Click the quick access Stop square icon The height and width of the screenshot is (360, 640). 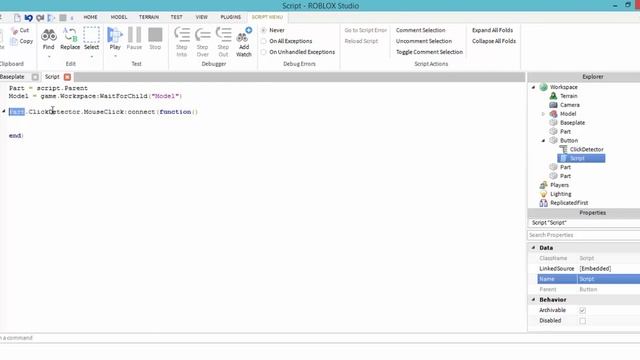[62, 18]
